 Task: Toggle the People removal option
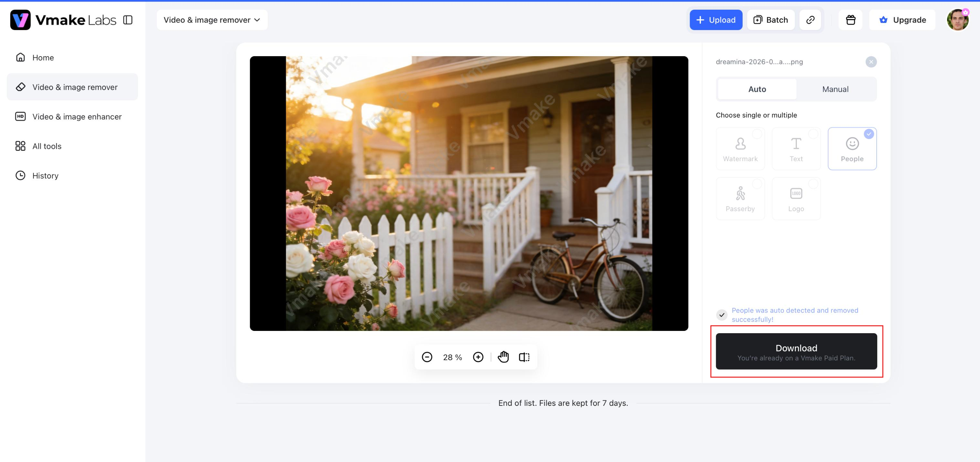(x=852, y=149)
